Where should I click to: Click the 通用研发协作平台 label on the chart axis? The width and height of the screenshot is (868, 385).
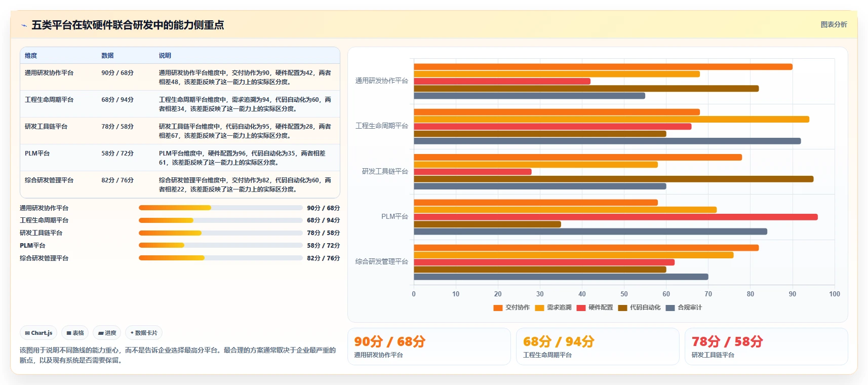point(381,81)
